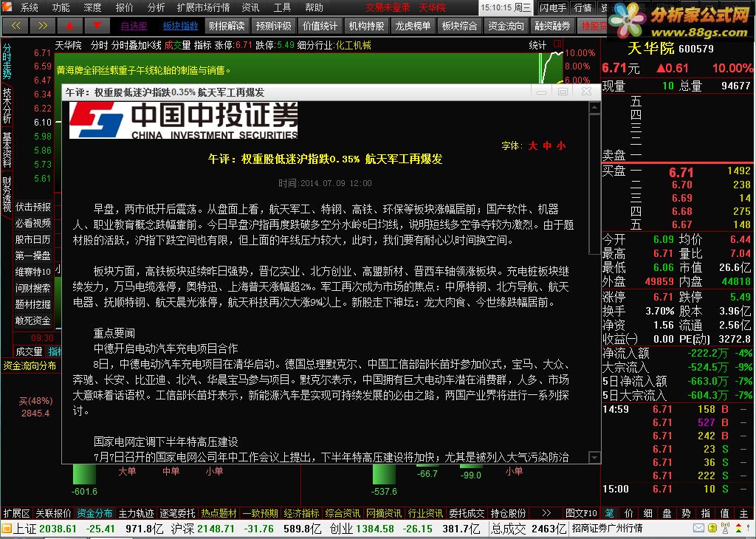Click the 问财搜索 side button
This screenshot has height=539, width=756.
tap(32, 288)
